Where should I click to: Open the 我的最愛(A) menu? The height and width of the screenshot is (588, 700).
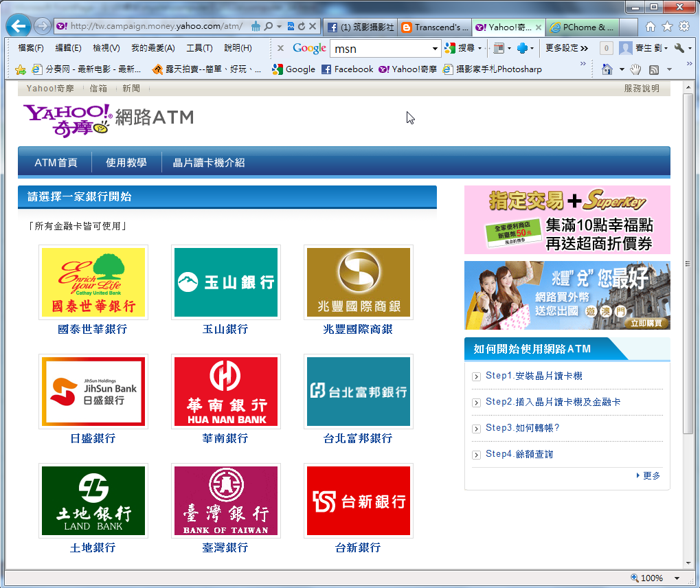click(x=153, y=48)
